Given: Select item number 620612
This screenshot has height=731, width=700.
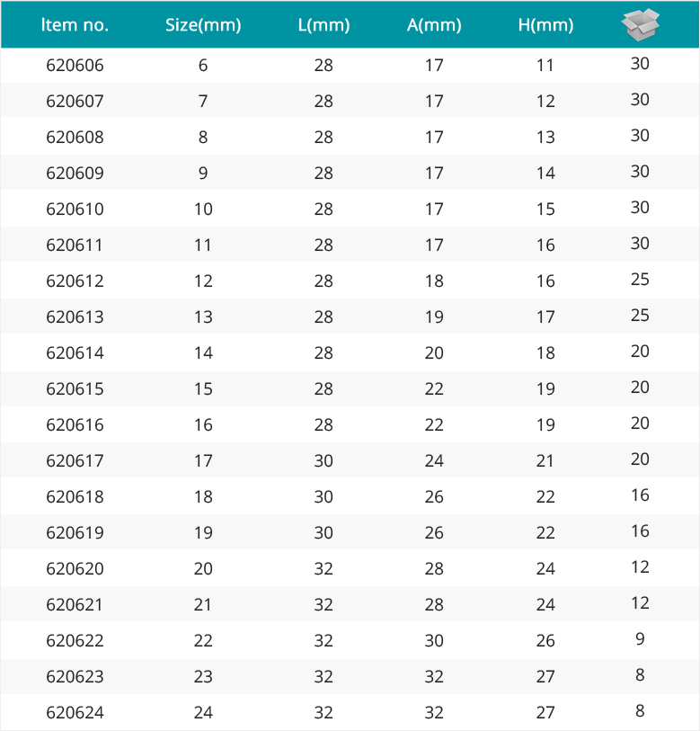Looking at the screenshot, I should [x=75, y=281].
